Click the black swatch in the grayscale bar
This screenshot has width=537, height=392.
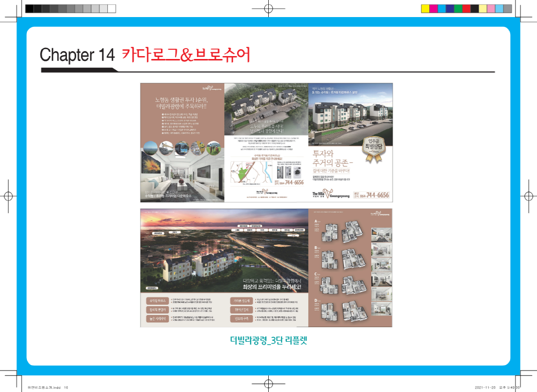pyautogui.click(x=29, y=8)
